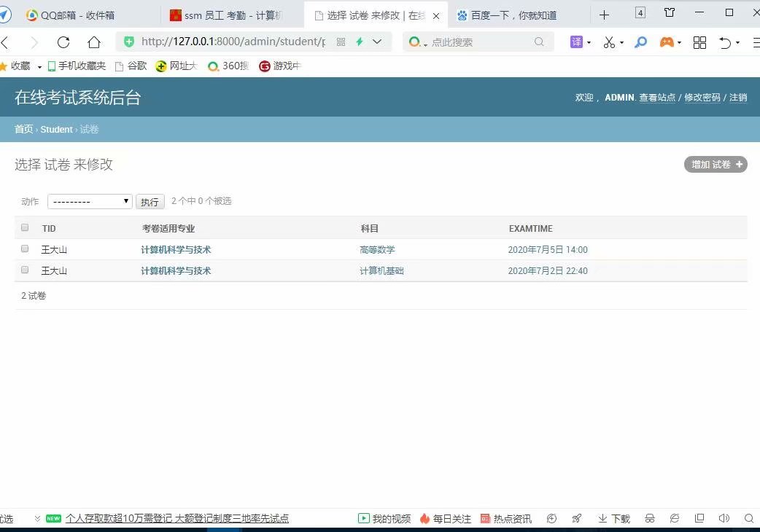Open 360搜索 bookmark

click(x=228, y=66)
